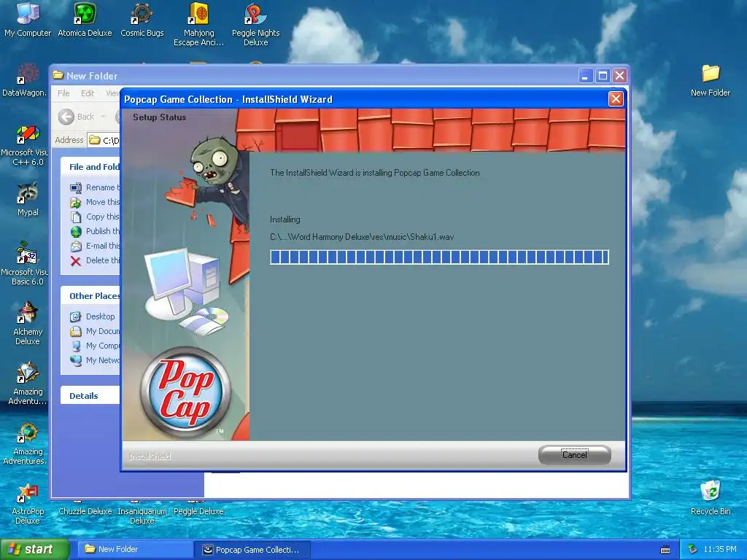Viewport: 747px width, 560px height.
Task: Launch Amazing Adventures shortcut with globe icon
Action: pos(24,443)
